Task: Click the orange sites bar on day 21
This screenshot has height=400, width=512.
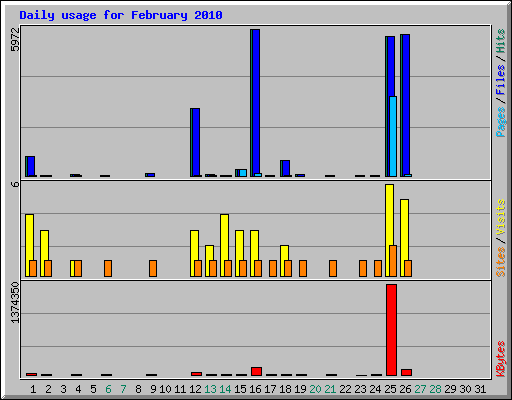Action: click(333, 268)
